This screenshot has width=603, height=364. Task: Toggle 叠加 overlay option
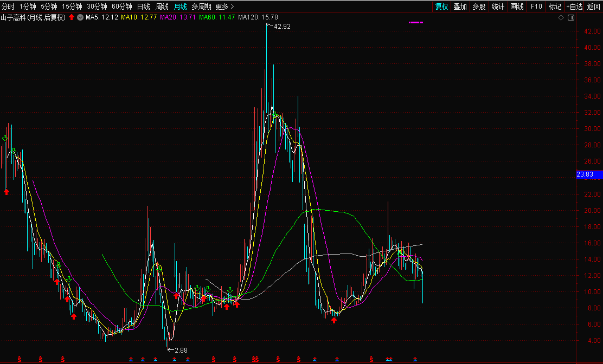click(460, 6)
